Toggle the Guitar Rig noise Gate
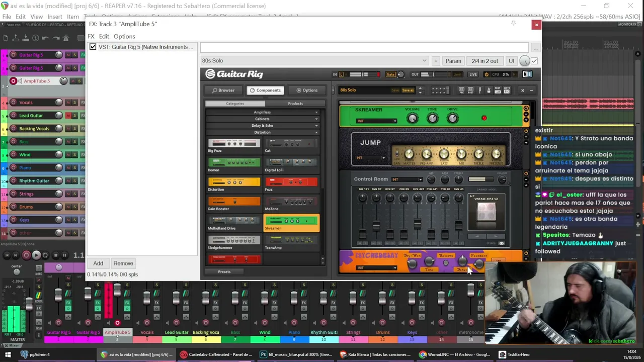 click(391, 74)
